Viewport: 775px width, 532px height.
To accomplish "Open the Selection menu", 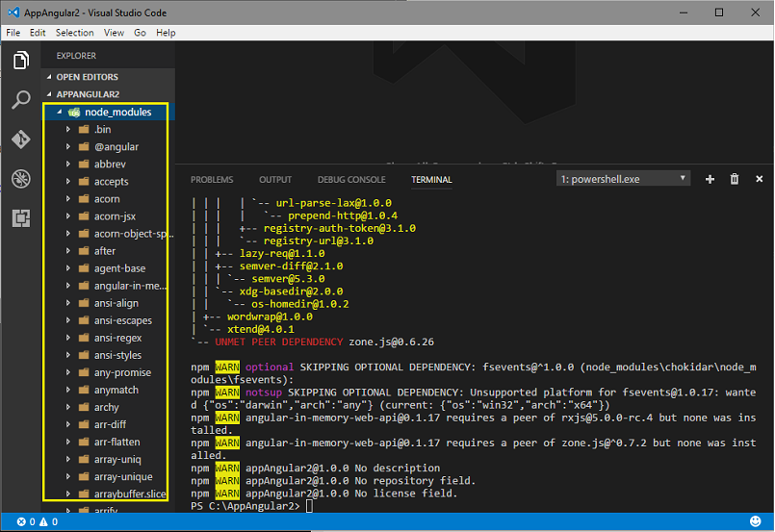I will 75,33.
